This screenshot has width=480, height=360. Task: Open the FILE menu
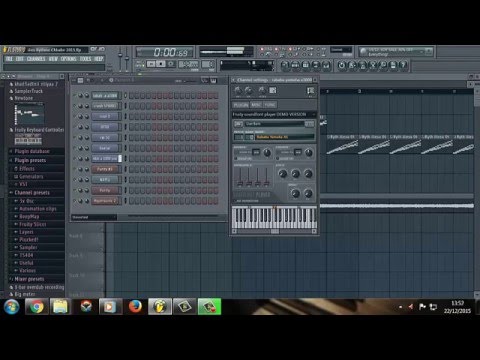coord(9,59)
